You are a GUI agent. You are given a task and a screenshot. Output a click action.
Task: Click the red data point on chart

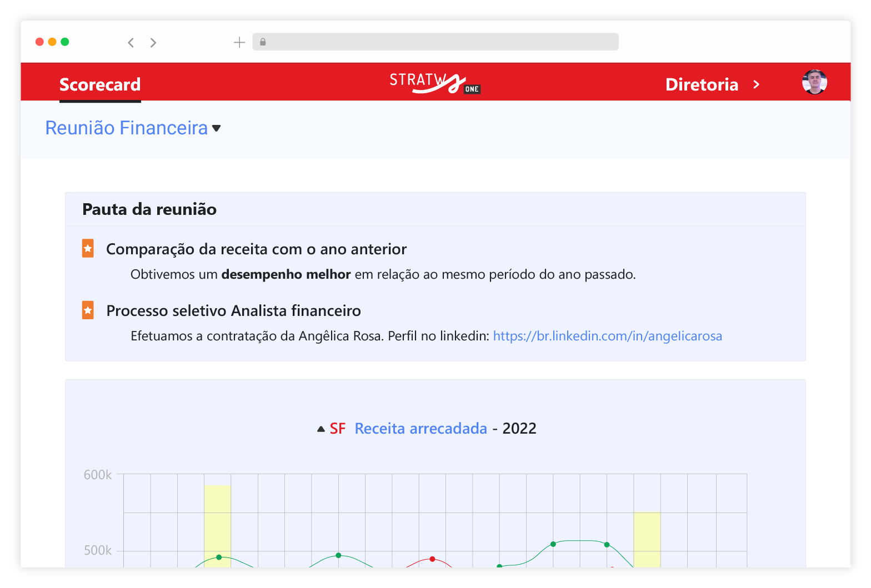point(432,559)
